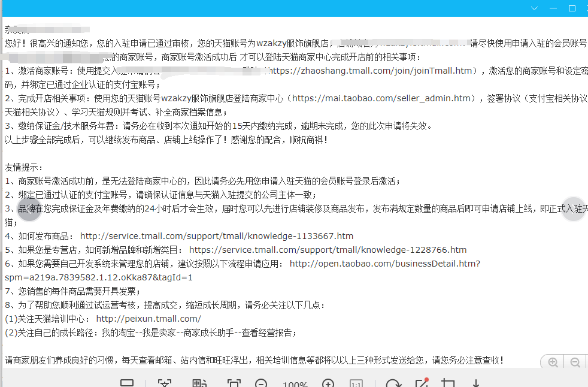Click the fit-to-screen frame icon in bottom toolbar
The height and width of the screenshot is (387, 588).
(234, 383)
